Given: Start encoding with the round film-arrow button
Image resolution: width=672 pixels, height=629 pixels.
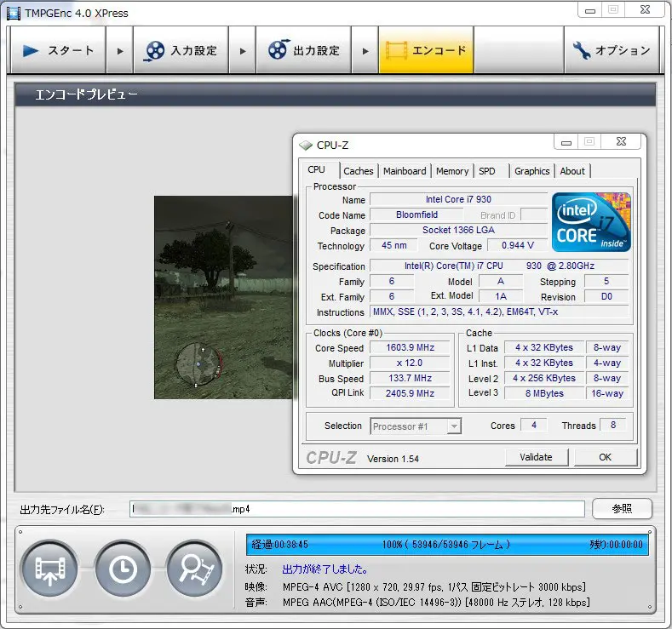Looking at the screenshot, I should point(50,569).
